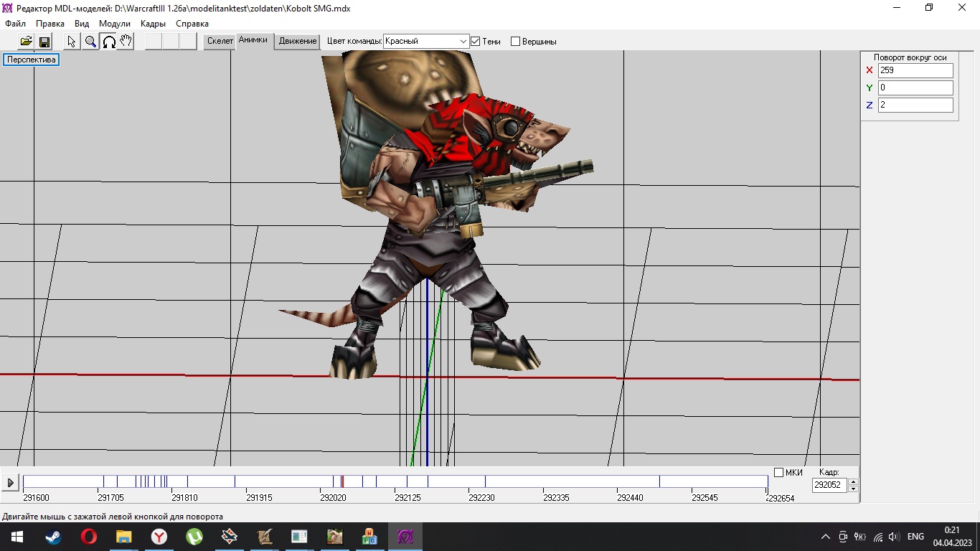Click the Поворот вокруг оси label
The width and height of the screenshot is (980, 551).
click(910, 57)
